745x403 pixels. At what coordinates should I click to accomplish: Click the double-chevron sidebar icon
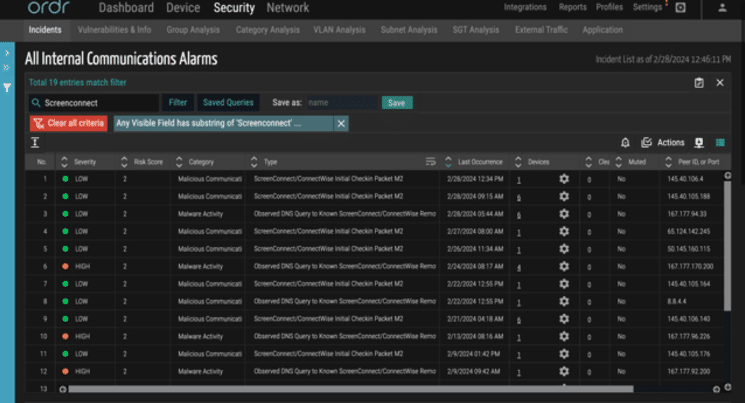click(x=7, y=68)
